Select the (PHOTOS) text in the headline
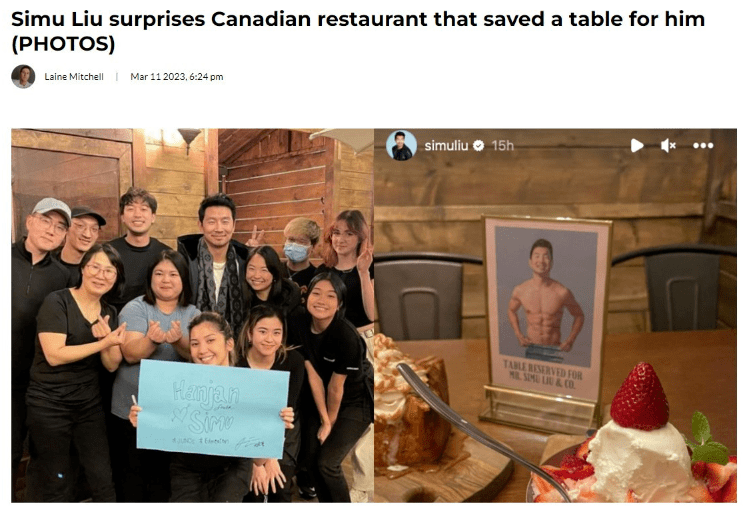 pyautogui.click(x=63, y=44)
